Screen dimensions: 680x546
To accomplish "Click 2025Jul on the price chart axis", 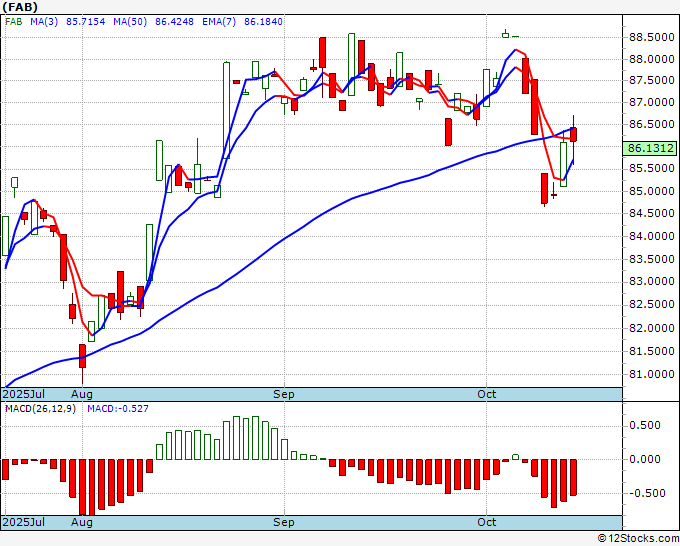I will click(x=24, y=394).
